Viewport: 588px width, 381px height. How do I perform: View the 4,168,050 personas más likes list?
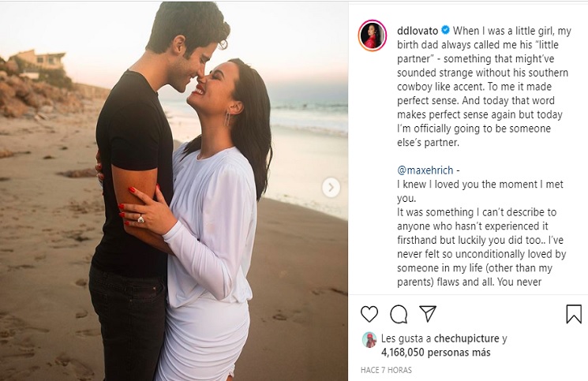point(436,353)
